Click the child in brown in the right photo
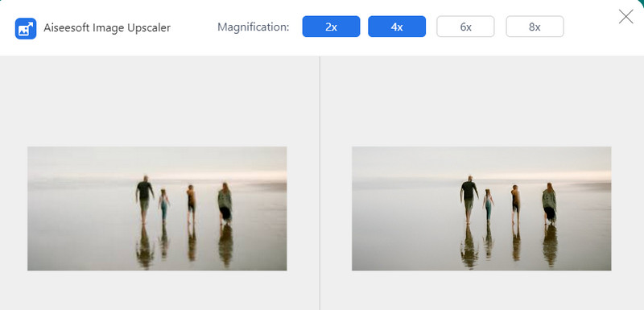Image resolution: width=644 pixels, height=310 pixels. [515, 204]
